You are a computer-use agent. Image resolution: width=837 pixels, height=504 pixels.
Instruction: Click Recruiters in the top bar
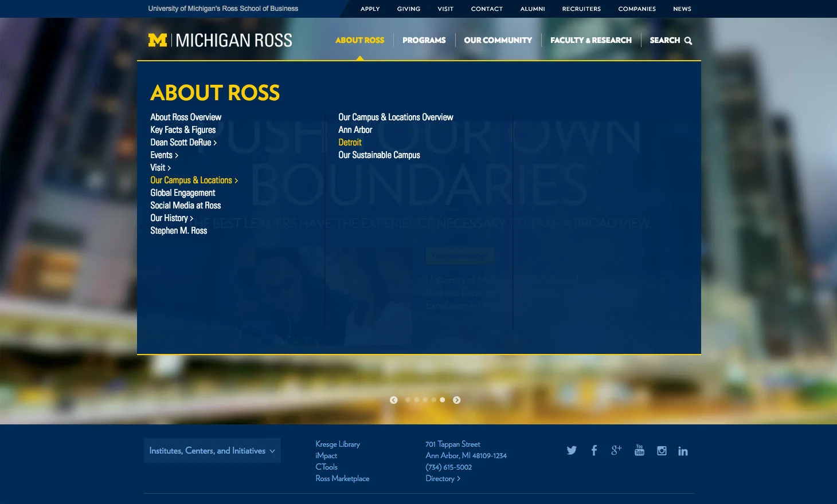pos(581,9)
